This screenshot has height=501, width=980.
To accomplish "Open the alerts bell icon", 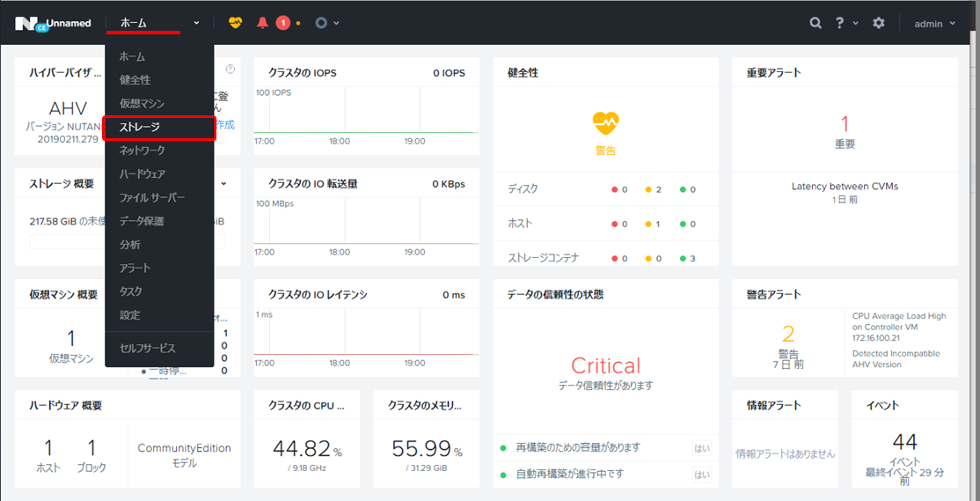I will tap(262, 23).
